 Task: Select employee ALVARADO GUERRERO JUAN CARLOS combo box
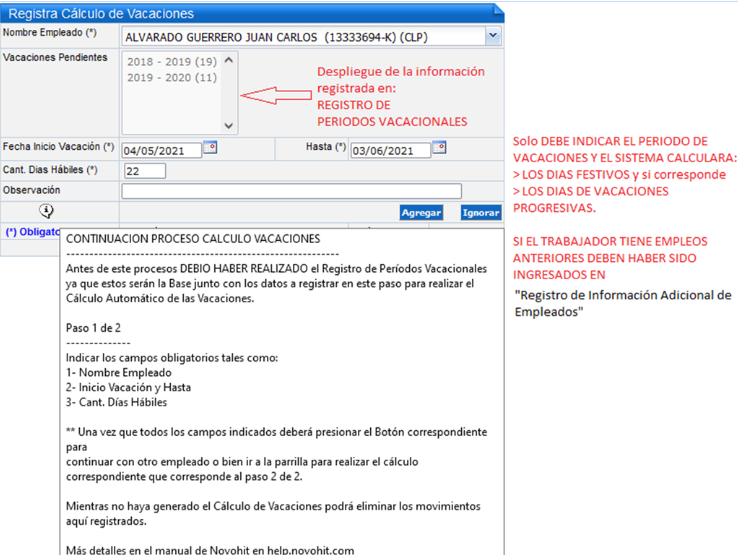click(311, 36)
